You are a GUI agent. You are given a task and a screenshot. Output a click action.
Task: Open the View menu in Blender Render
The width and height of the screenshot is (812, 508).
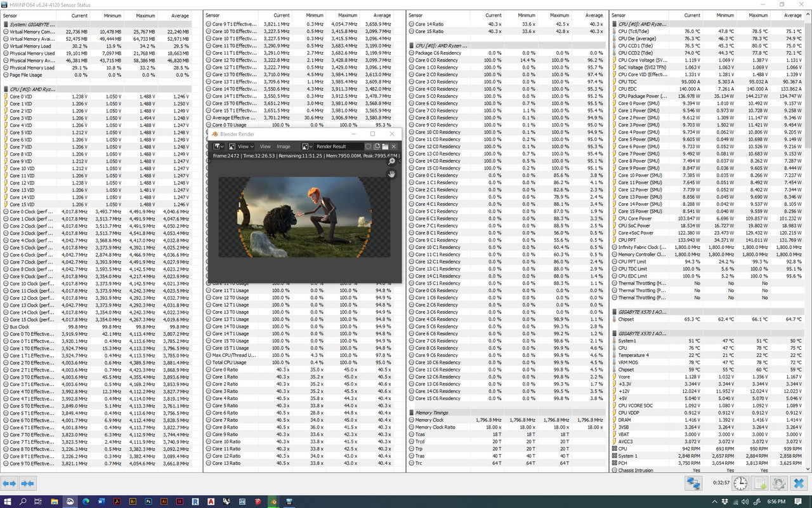point(265,147)
